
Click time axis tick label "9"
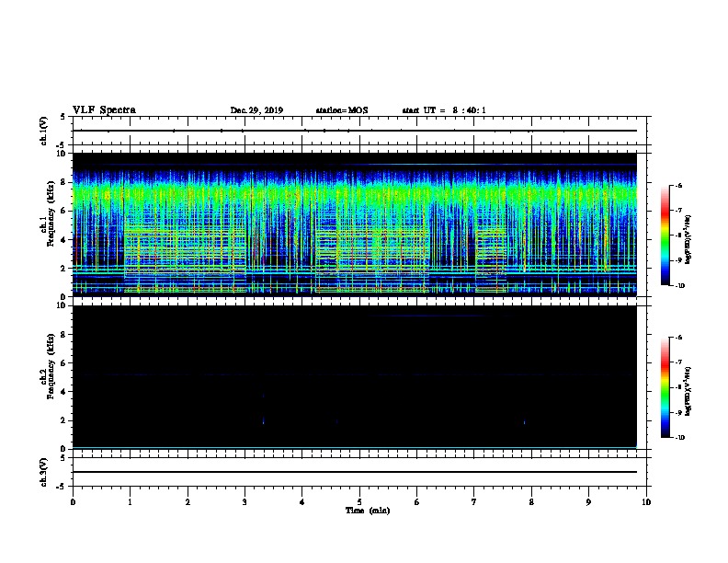click(588, 501)
